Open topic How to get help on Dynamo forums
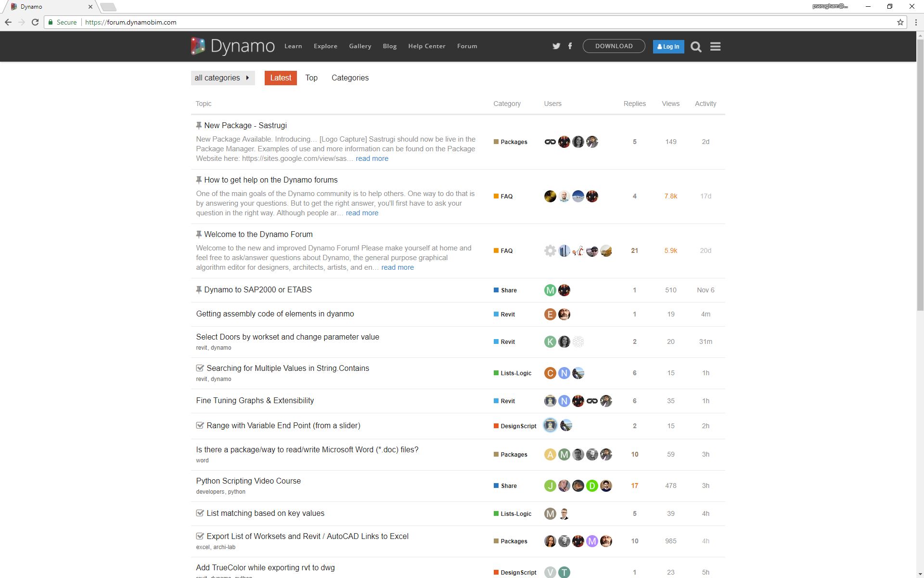The image size is (924, 578). point(271,180)
